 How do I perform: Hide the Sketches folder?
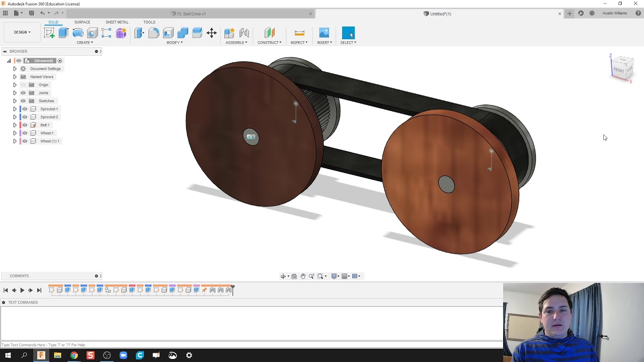(x=23, y=101)
